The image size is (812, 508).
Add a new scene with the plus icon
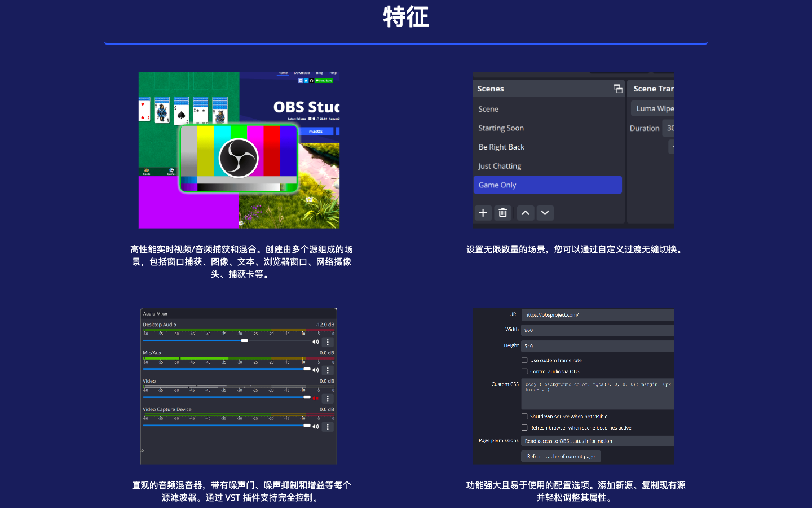(483, 213)
